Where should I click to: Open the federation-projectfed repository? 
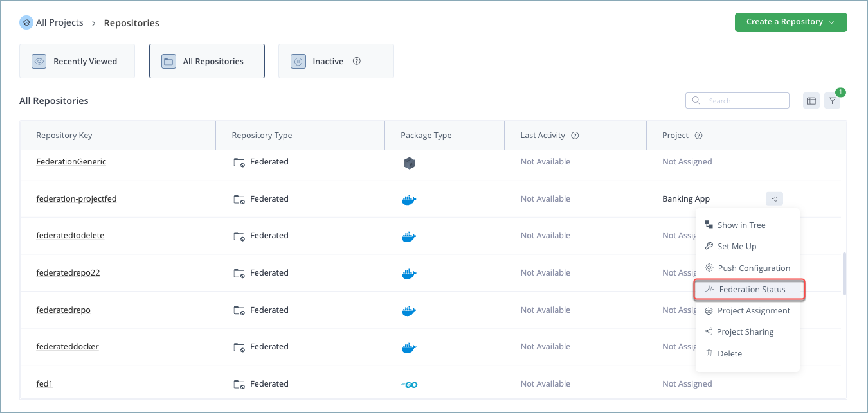point(77,199)
